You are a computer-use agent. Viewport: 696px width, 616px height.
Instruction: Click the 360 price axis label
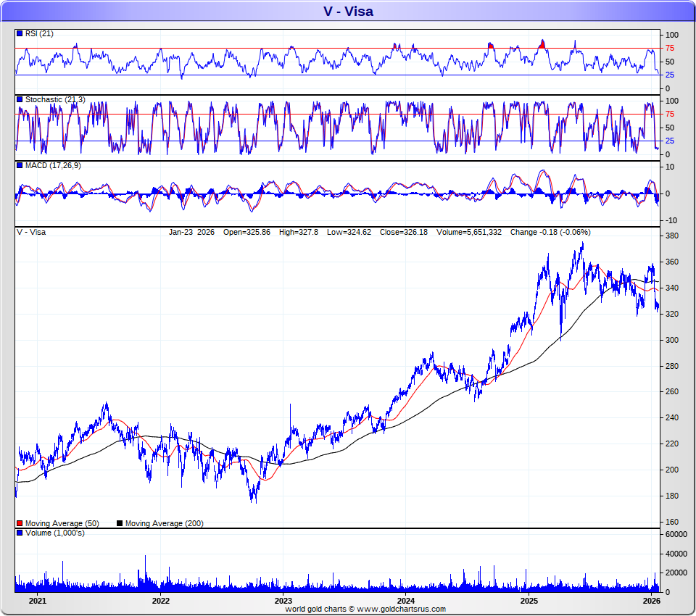[672, 262]
